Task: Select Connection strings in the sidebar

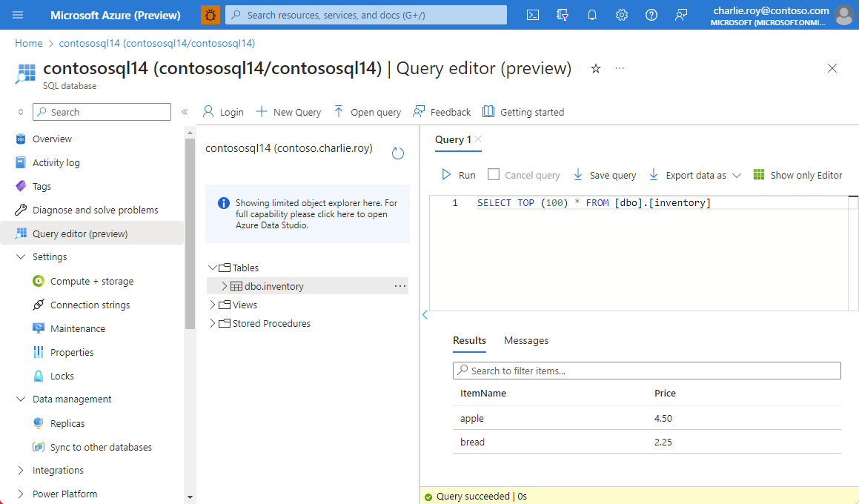Action: (90, 305)
